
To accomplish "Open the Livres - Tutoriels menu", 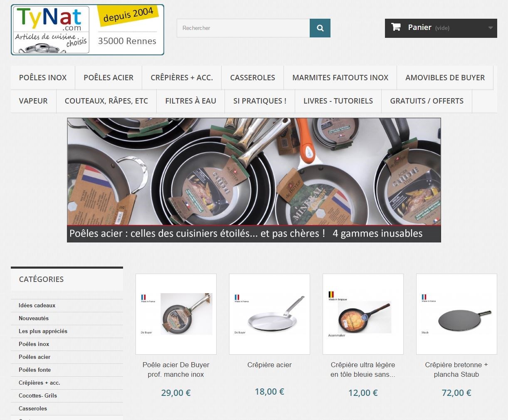I will [x=338, y=101].
